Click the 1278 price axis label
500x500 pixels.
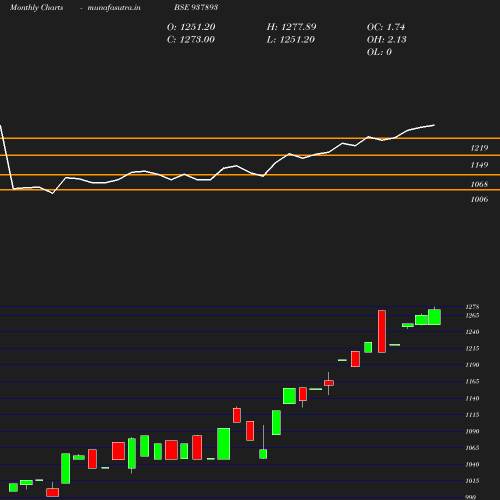tap(473, 307)
